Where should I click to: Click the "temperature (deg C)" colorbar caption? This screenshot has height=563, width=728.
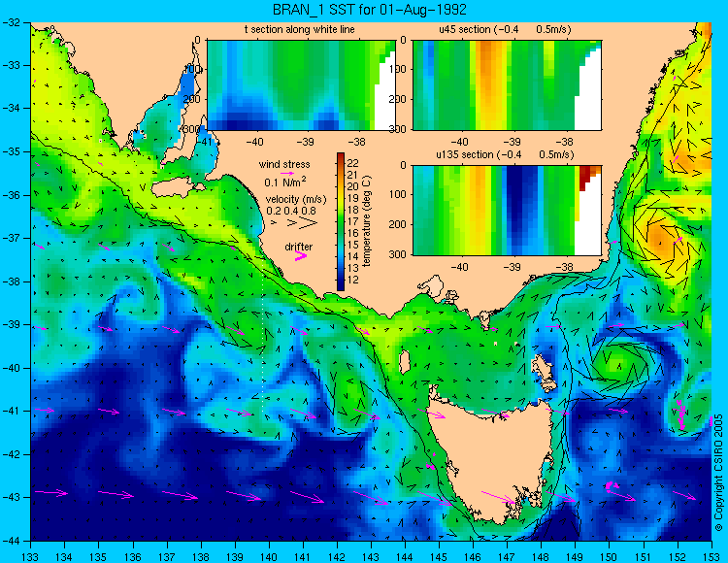pyautogui.click(x=367, y=221)
